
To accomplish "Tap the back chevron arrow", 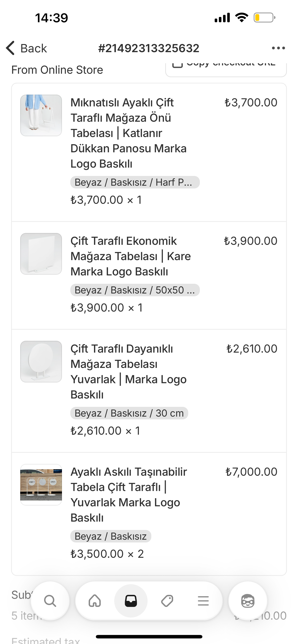I will click(x=10, y=48).
